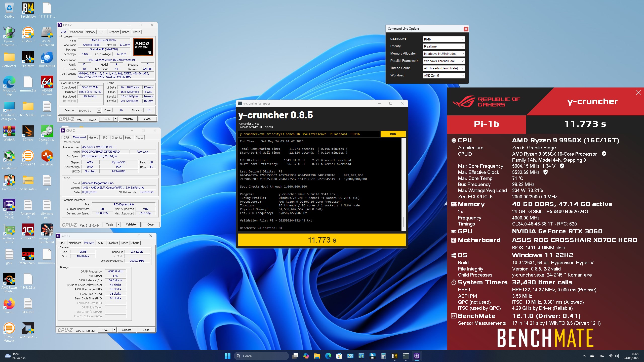Image resolution: width=644 pixels, height=362 pixels.
Task: Open AS SSD Benchmark desktop icon
Action: [47, 36]
